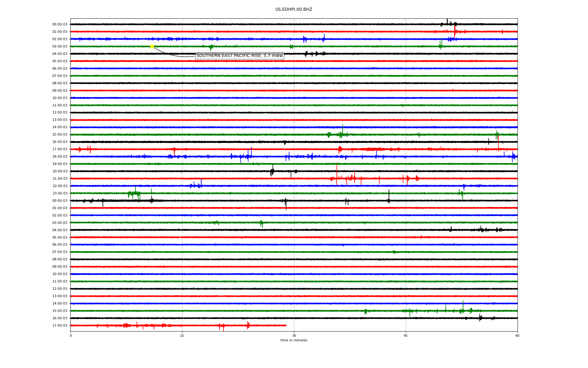Select the SOUTHERN EAST PACIFIC RISE annotation label
Image resolution: width=588 pixels, height=368 pixels.
coord(240,56)
